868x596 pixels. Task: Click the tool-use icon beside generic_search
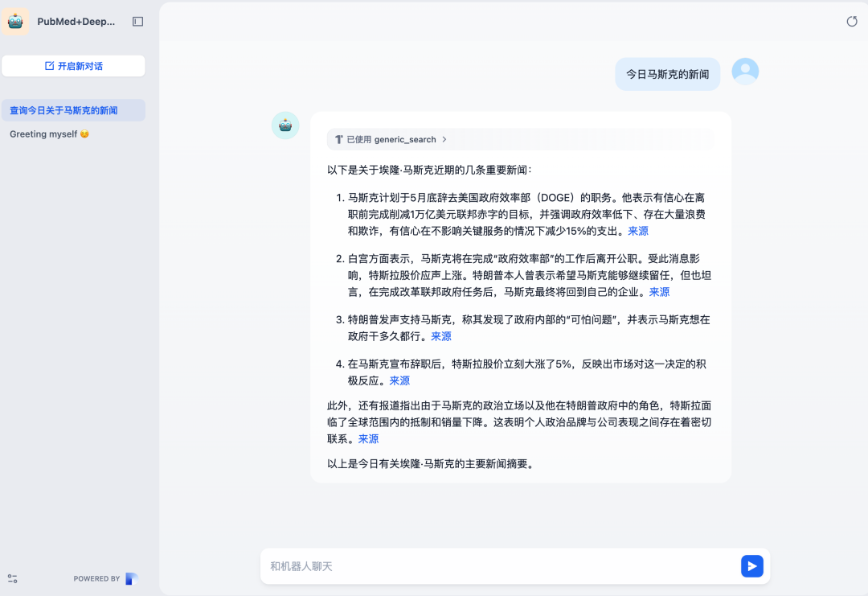338,138
